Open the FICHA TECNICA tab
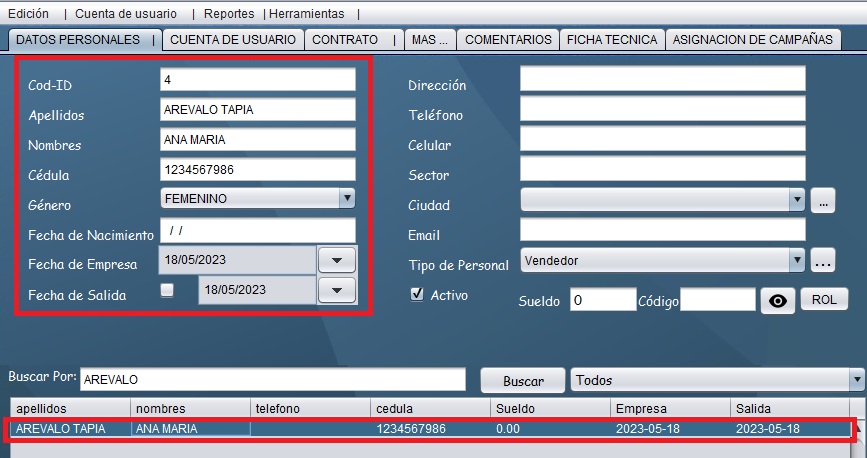Image resolution: width=867 pixels, height=458 pixels. pos(612,40)
